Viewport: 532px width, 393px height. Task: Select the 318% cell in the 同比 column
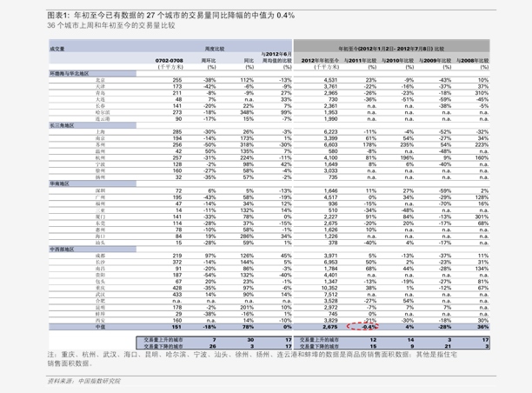tap(247, 145)
